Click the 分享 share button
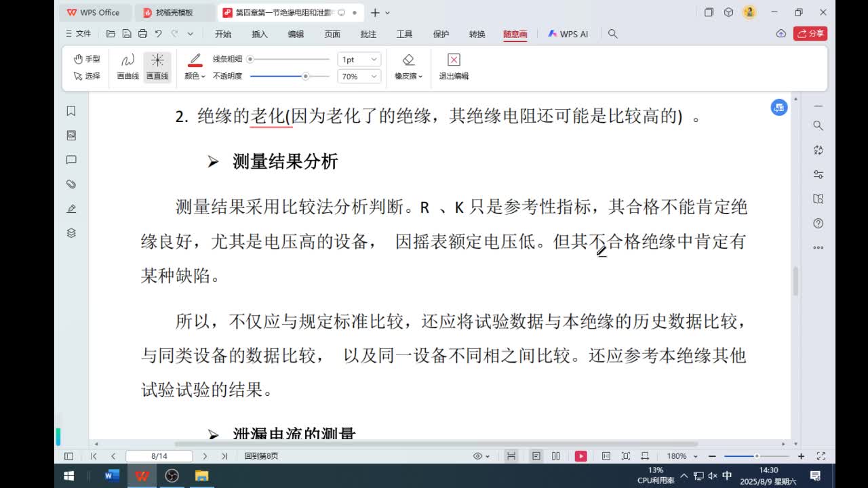 pyautogui.click(x=810, y=33)
